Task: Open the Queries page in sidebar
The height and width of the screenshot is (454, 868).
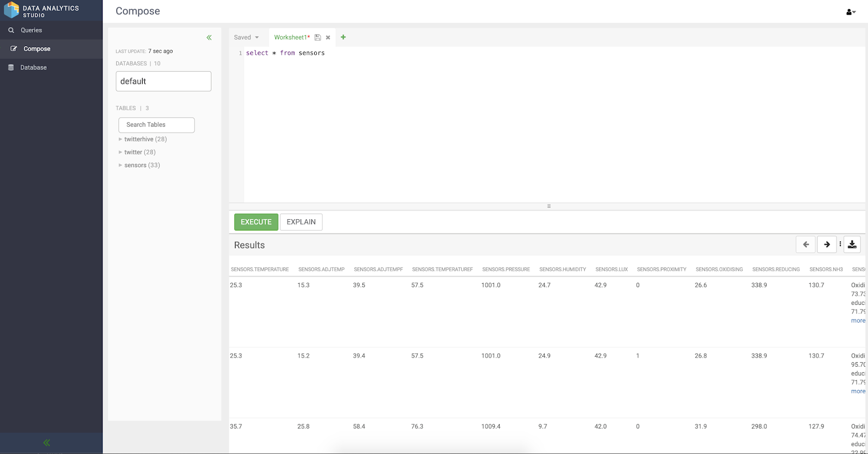Action: 51,30
